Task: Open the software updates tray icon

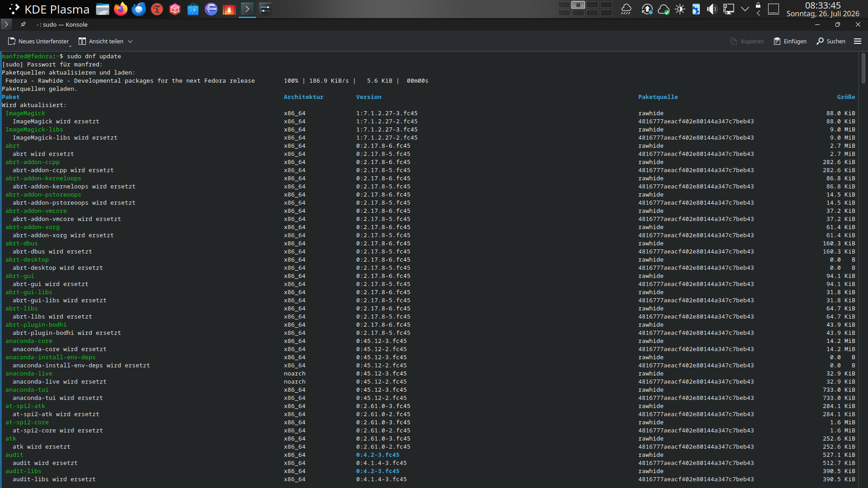Action: click(647, 9)
